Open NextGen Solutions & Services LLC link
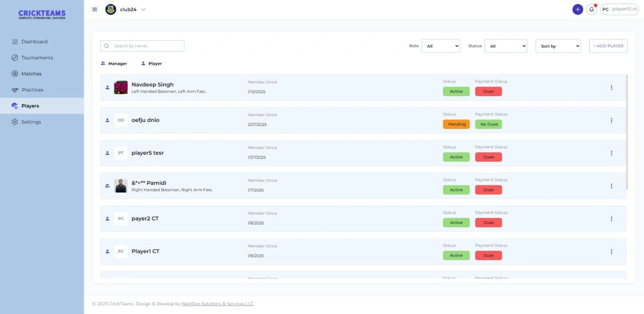This screenshot has height=314, width=644. coord(217,304)
